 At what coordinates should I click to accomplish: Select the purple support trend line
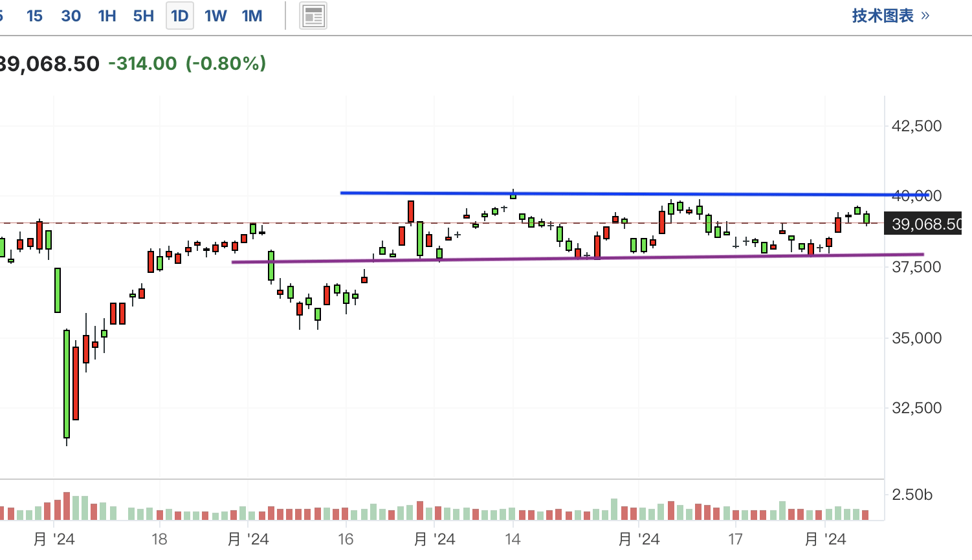(577, 258)
